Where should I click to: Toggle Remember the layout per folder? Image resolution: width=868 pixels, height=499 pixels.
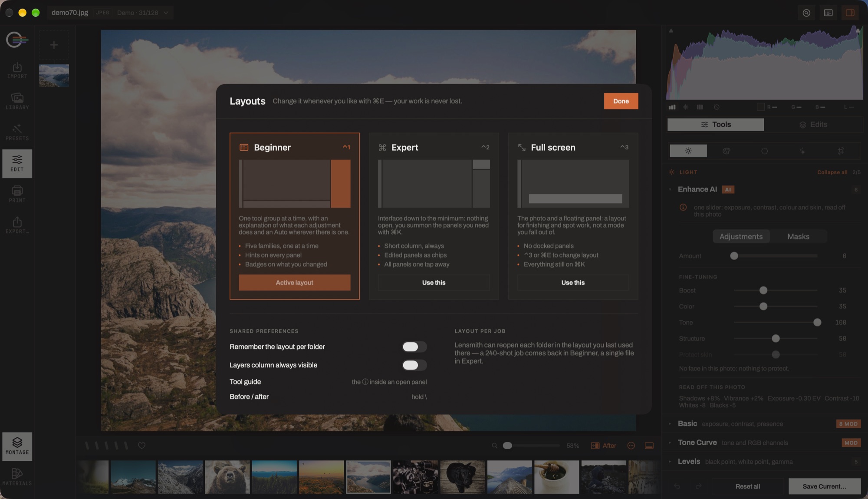coord(414,347)
